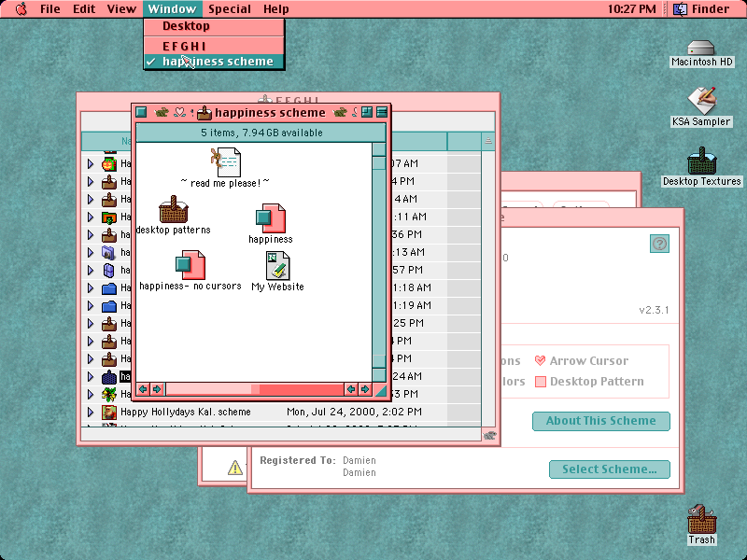Click the leftmost scroll arrow of the horizontal scrollbar
Viewport: 747px width, 560px height.
click(x=143, y=389)
